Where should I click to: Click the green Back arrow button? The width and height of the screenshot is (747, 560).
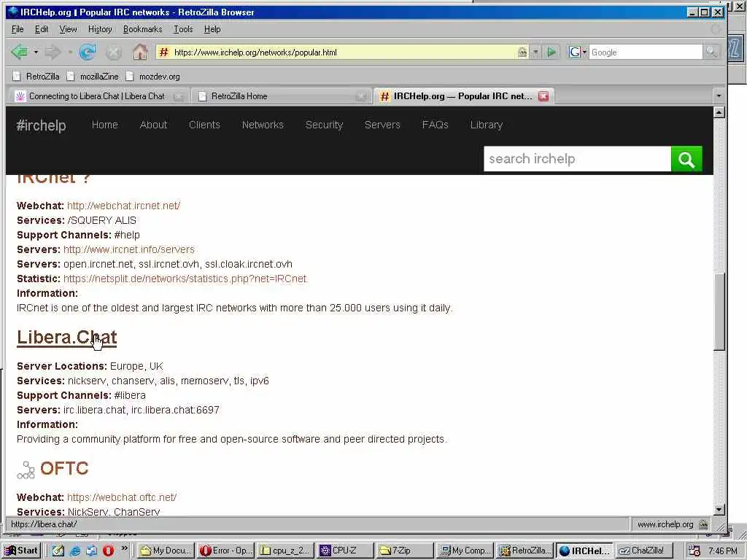[20, 52]
